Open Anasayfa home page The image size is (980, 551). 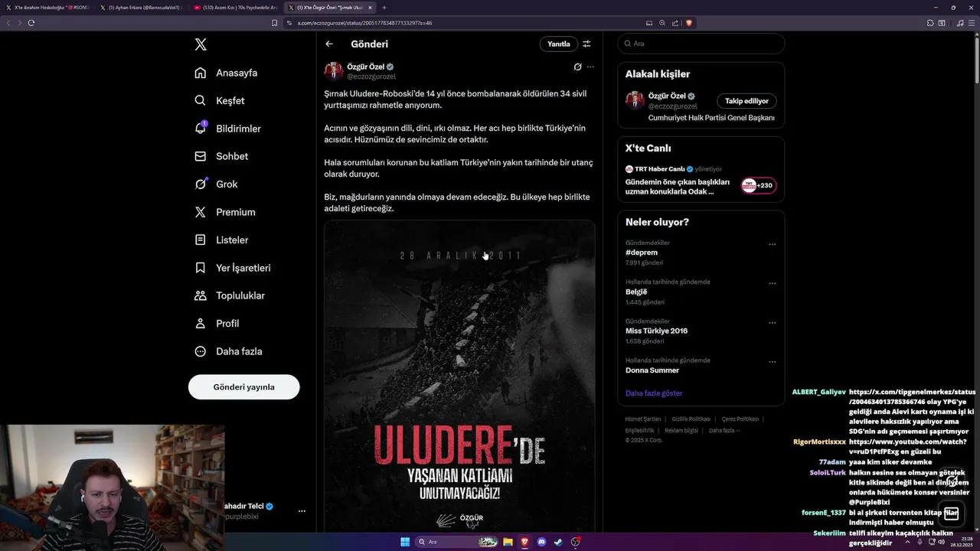coord(226,73)
